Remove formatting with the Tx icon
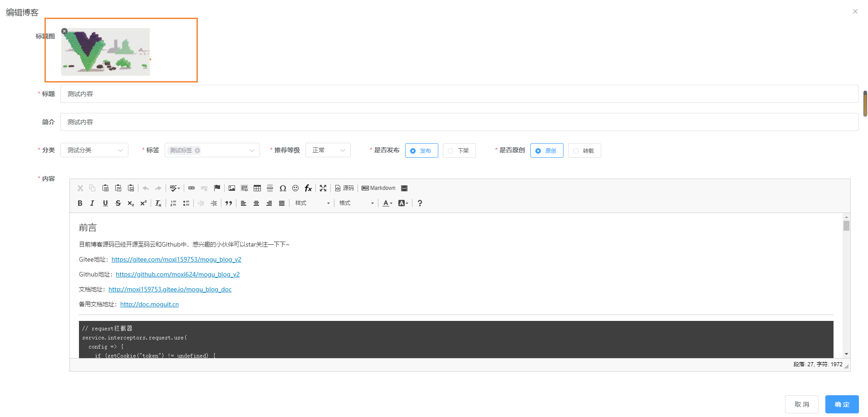Image resolution: width=868 pixels, height=417 pixels. point(158,203)
